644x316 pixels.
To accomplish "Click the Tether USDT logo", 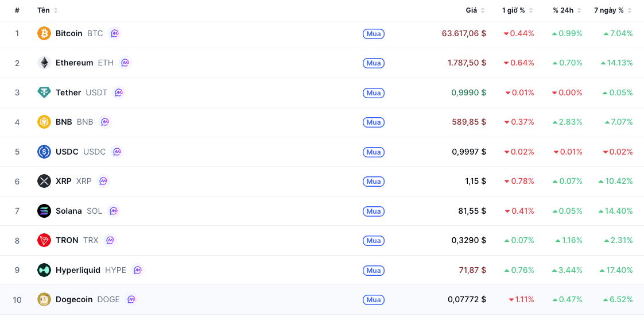I will pyautogui.click(x=44, y=93).
